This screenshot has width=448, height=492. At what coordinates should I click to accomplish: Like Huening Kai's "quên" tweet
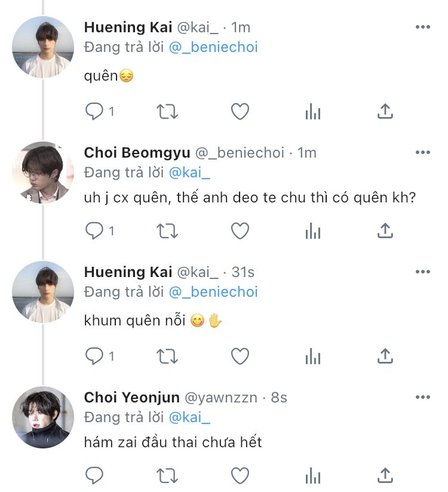point(240,111)
